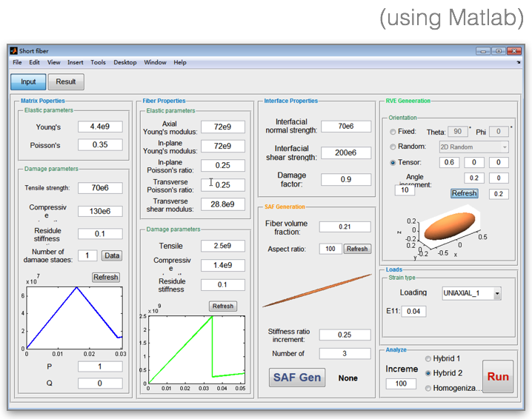Open the Insert menu
The image size is (532, 419).
click(75, 63)
